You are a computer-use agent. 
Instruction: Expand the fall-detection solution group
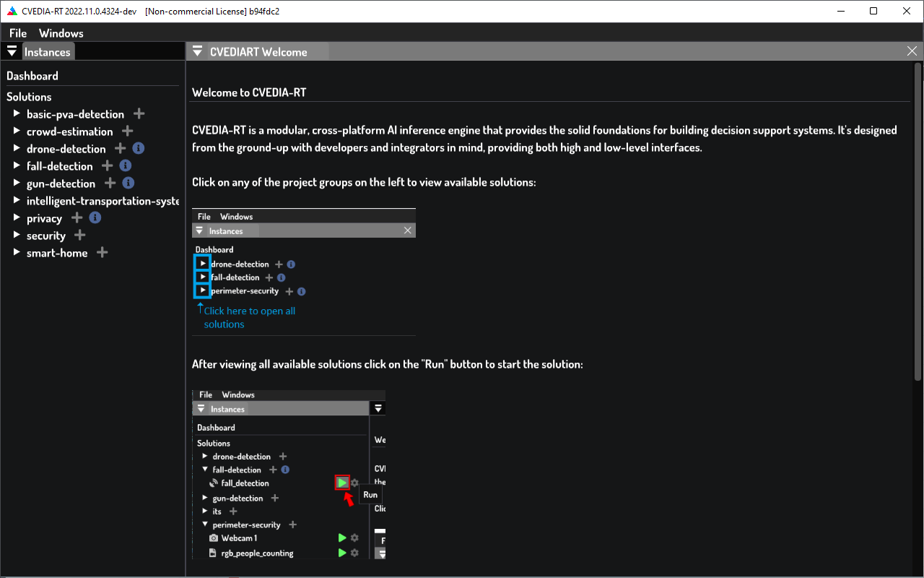(x=17, y=166)
